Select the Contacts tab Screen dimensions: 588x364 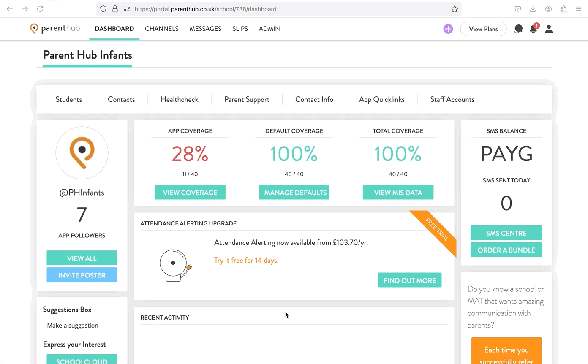(x=121, y=99)
